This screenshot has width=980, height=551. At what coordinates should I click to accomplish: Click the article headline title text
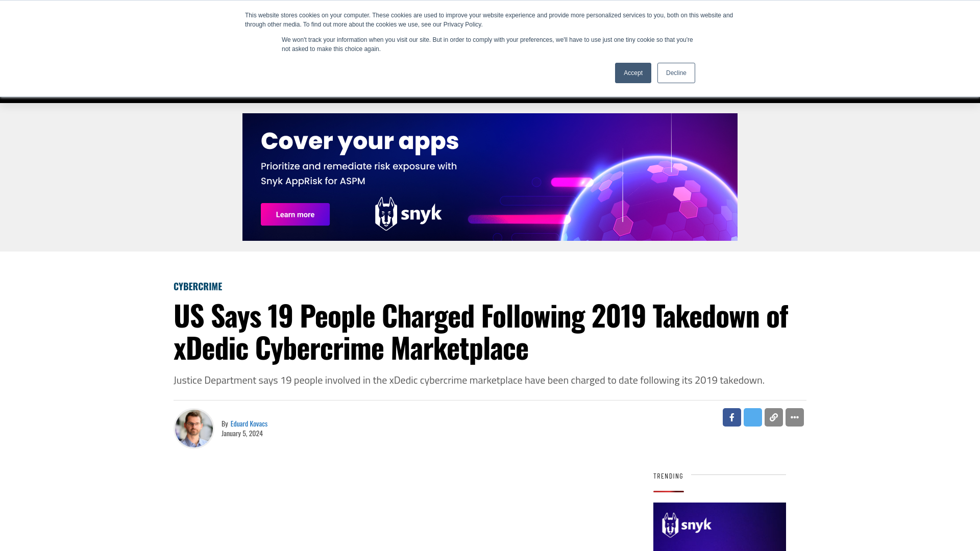coord(481,330)
